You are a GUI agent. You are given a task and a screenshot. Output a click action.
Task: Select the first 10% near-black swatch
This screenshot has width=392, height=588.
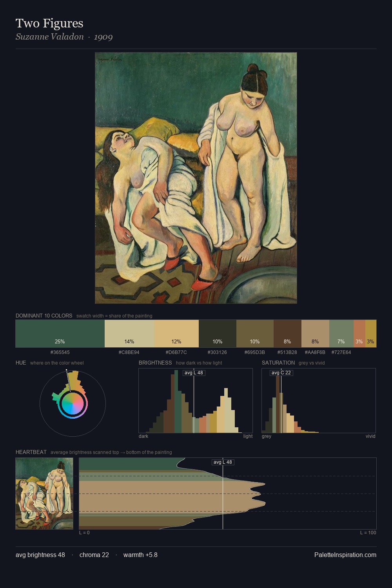tap(218, 334)
